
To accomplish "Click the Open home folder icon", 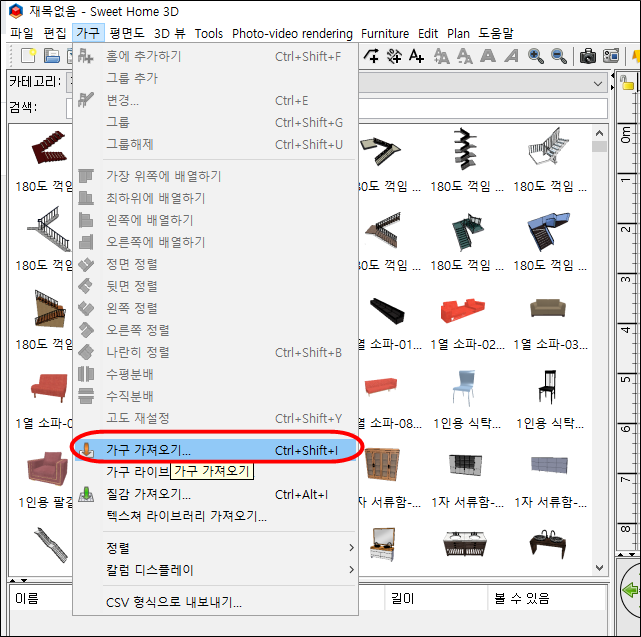I will click(52, 56).
